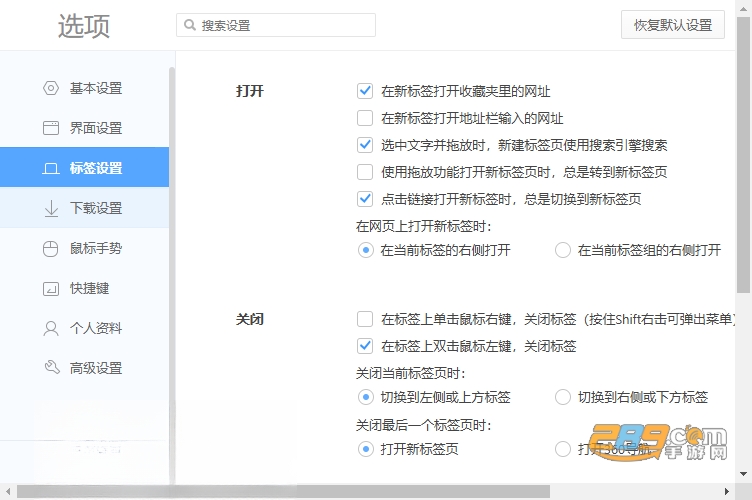
Task: Click the 高级设置 wrench icon
Action: point(52,367)
